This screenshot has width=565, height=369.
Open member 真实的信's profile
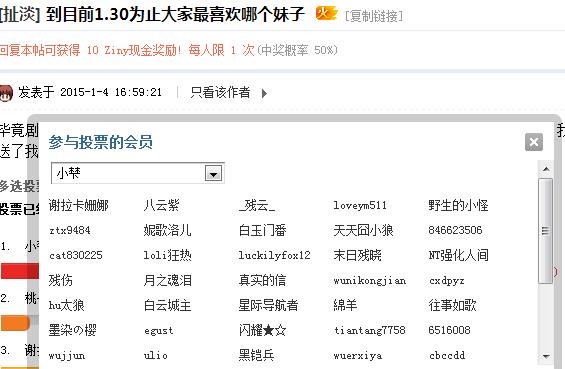coord(262,280)
